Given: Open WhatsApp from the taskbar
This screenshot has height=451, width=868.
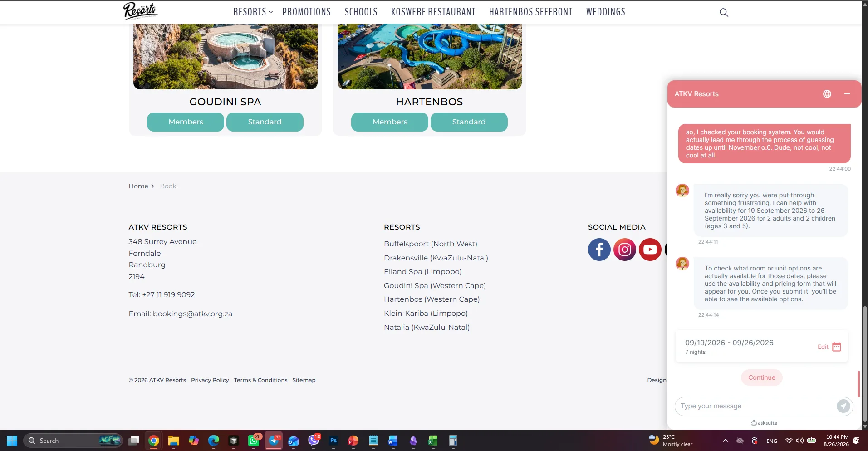Looking at the screenshot, I should [254, 441].
